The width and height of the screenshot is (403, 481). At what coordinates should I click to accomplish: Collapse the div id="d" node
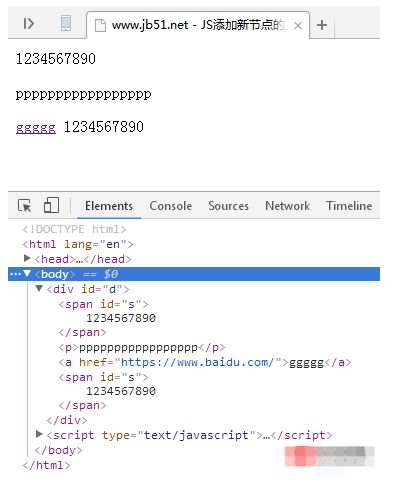pos(39,288)
